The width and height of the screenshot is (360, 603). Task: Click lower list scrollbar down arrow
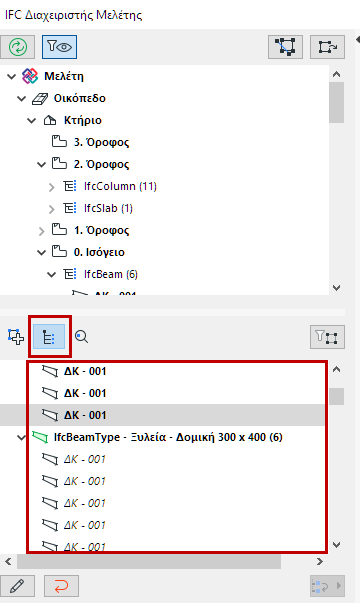337,545
